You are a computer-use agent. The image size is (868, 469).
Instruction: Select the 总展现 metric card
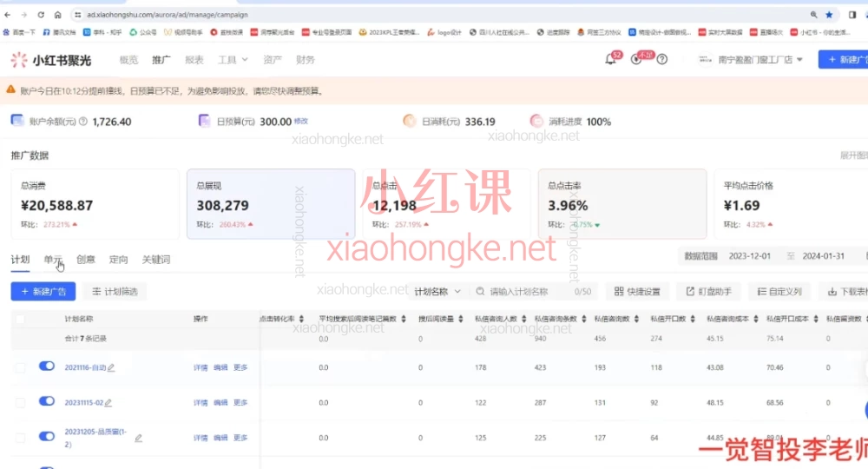pyautogui.click(x=271, y=204)
